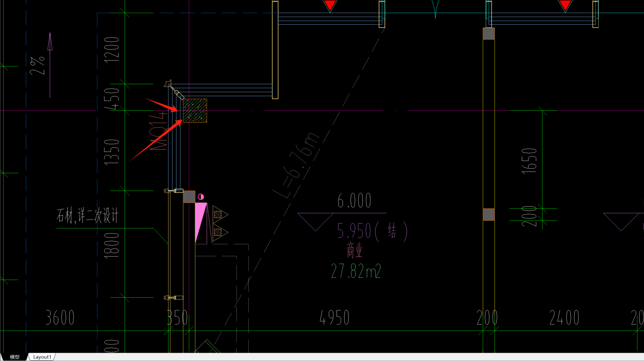Viewport: 644px width, 361px height.
Task: Click the 2% slope text
Action: pos(37,66)
